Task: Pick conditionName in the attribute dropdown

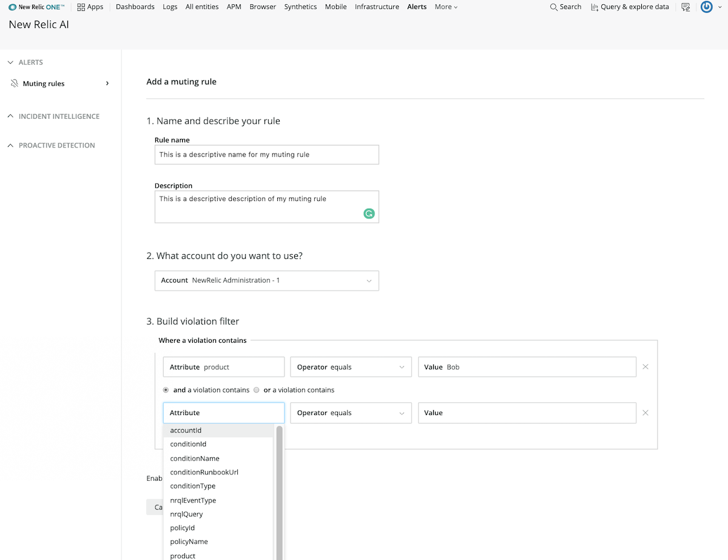Action: [218, 459]
